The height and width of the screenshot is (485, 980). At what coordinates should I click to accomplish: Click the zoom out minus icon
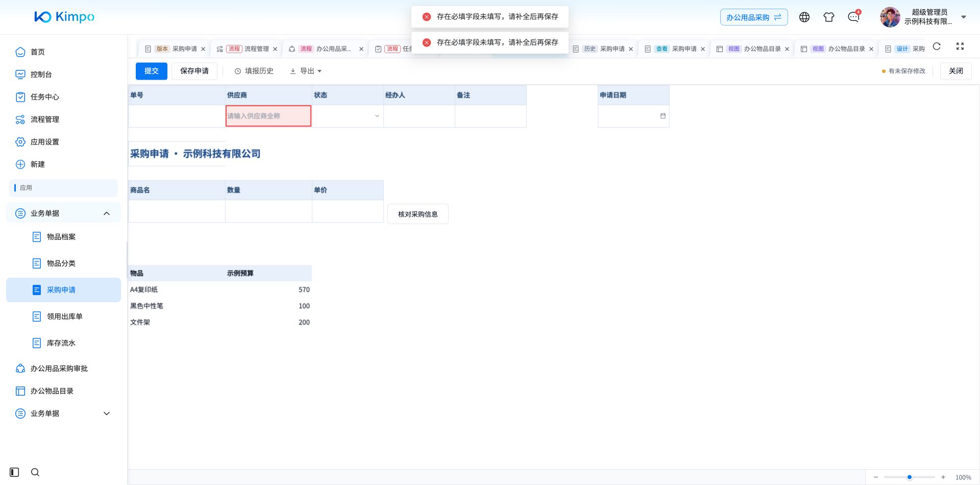point(876,477)
